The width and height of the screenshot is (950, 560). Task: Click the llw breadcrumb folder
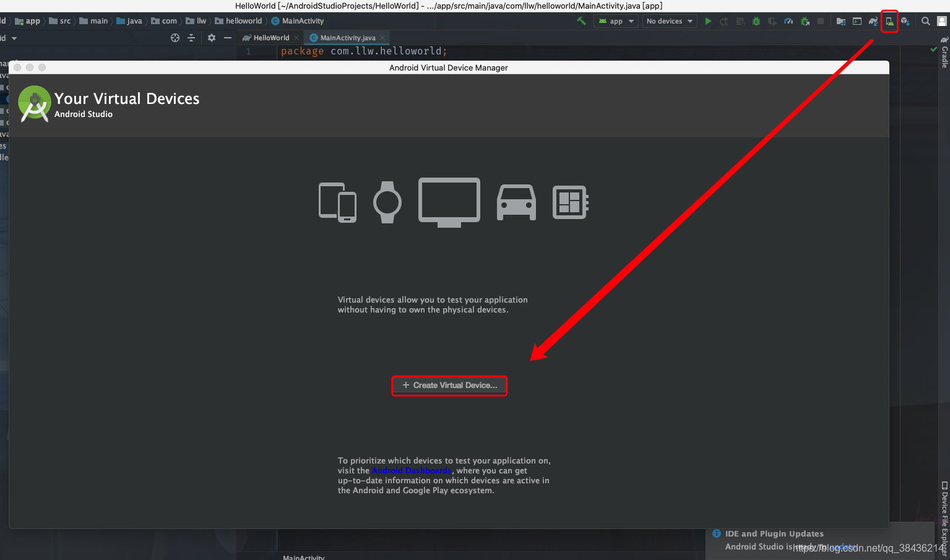click(196, 21)
